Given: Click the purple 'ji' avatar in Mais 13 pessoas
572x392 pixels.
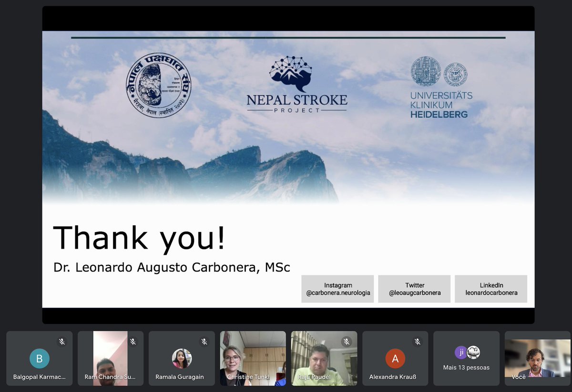Looking at the screenshot, I should 460,352.
